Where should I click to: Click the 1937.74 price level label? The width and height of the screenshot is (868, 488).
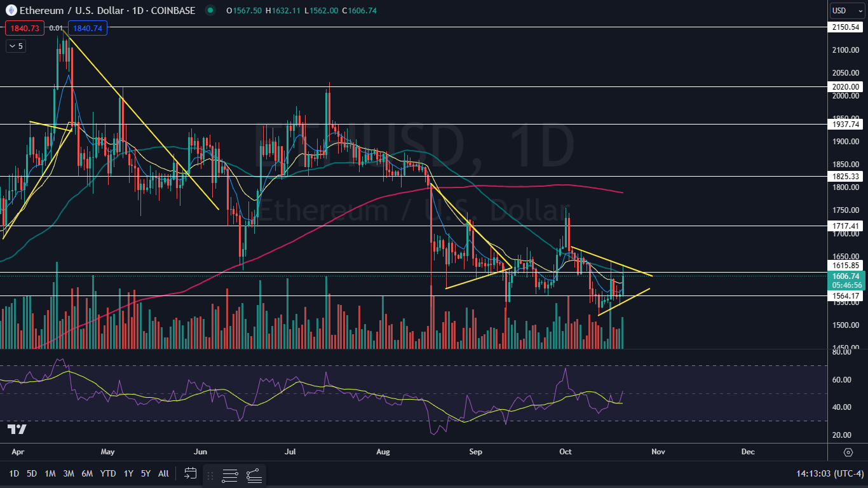click(x=846, y=125)
